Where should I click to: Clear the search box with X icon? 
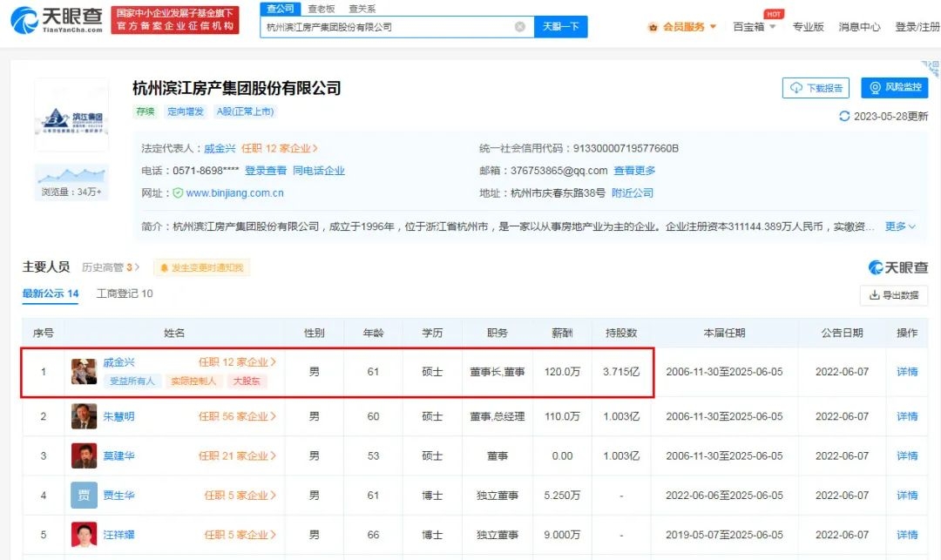pos(520,27)
